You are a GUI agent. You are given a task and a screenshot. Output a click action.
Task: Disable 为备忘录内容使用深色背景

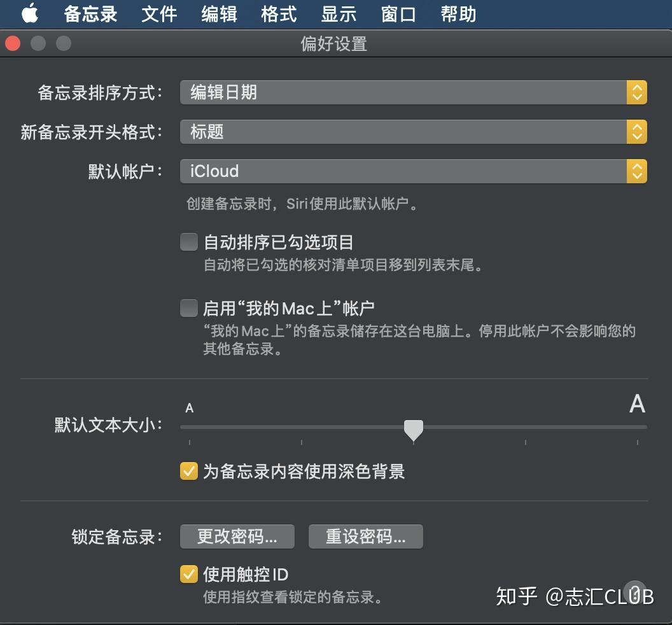189,472
